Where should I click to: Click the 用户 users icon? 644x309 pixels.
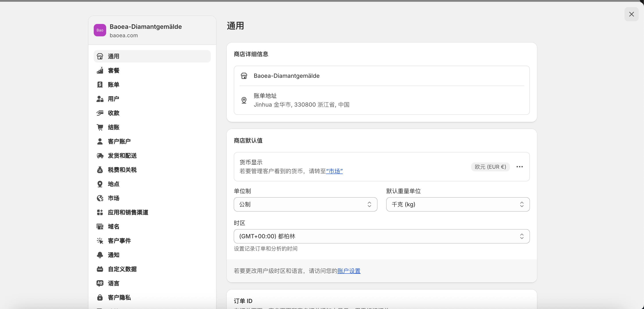click(100, 99)
